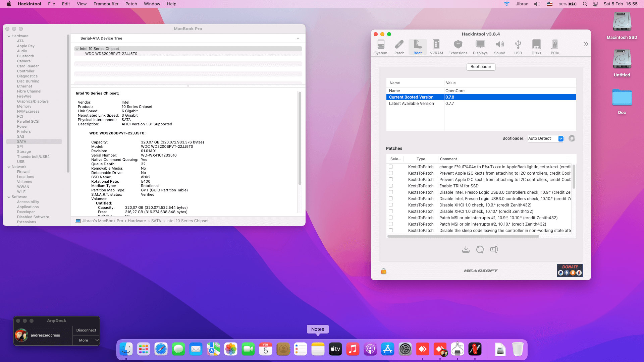Check Patch MSI or pin interrupts #2
This screenshot has height=362, width=644.
point(391,224)
